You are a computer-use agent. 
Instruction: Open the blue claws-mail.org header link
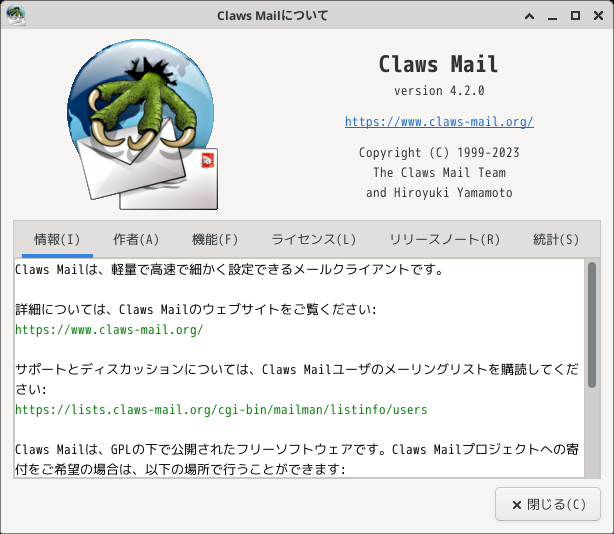(x=439, y=121)
